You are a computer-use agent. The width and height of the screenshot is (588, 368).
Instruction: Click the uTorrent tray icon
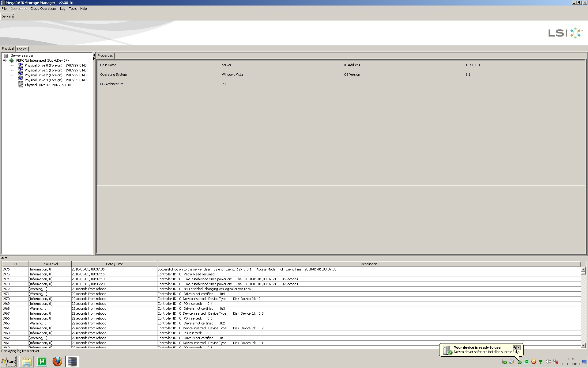[x=526, y=362]
